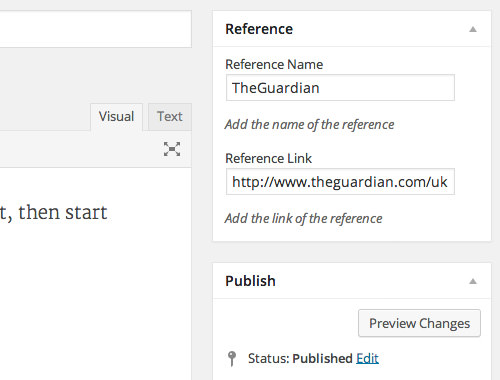
Task: Toggle distraction-free fullscreen writing mode icon
Action: [172, 149]
